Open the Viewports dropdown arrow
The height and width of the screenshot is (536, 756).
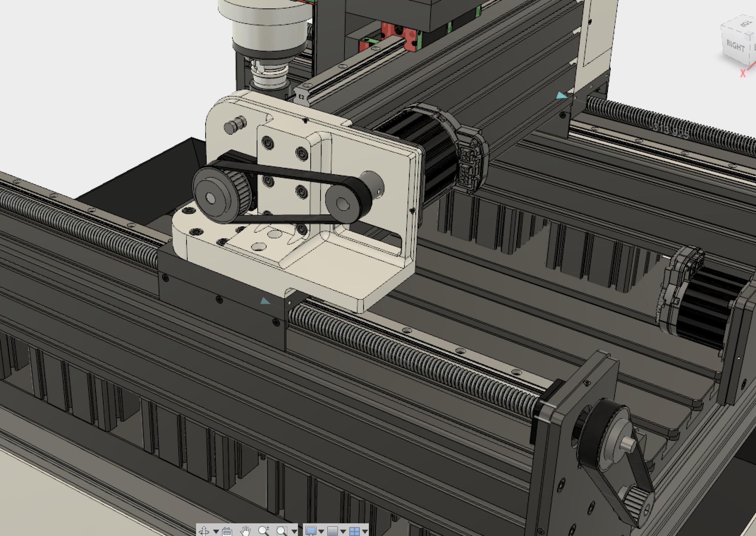365,531
